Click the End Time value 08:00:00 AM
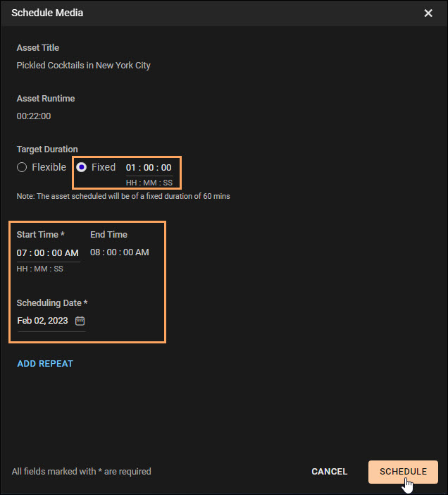448x495 pixels. pos(120,252)
